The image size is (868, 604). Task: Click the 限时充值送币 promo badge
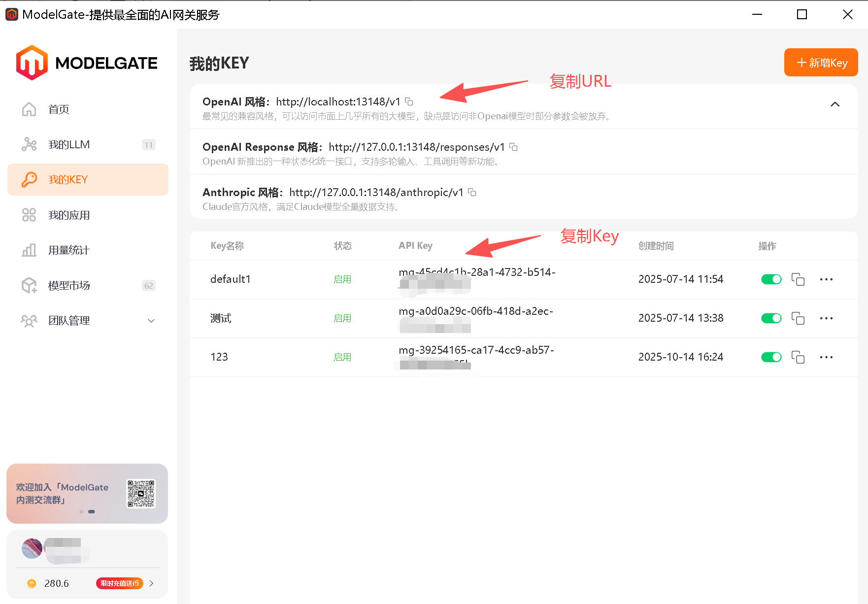tap(119, 583)
